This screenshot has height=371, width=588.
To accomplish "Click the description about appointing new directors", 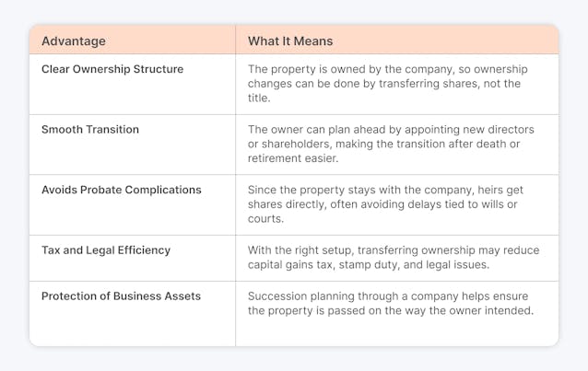I will [x=391, y=144].
